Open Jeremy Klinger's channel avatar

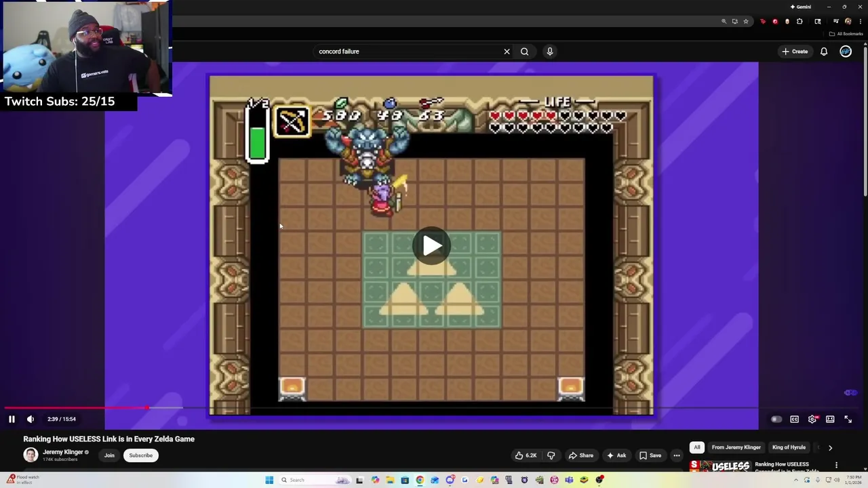(x=31, y=455)
